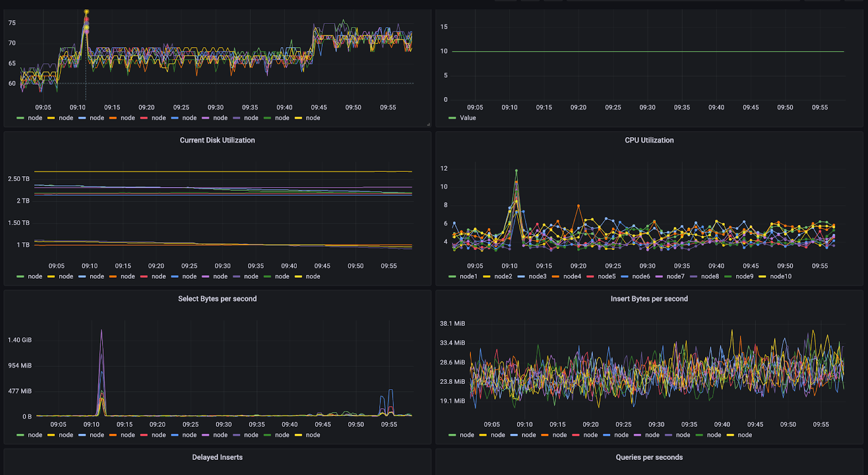Screen dimensions: 868x475
Task: Open the Current Disk Utilization panel title menu
Action: click(x=217, y=140)
